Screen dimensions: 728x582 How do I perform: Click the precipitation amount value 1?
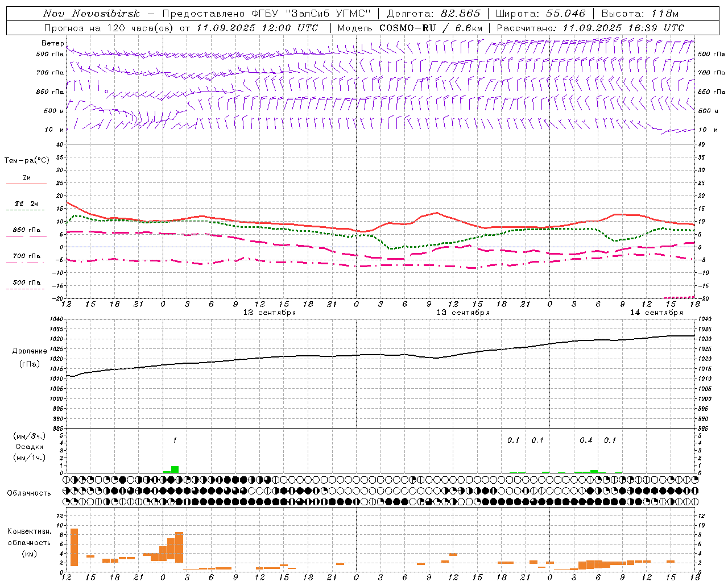click(x=175, y=440)
